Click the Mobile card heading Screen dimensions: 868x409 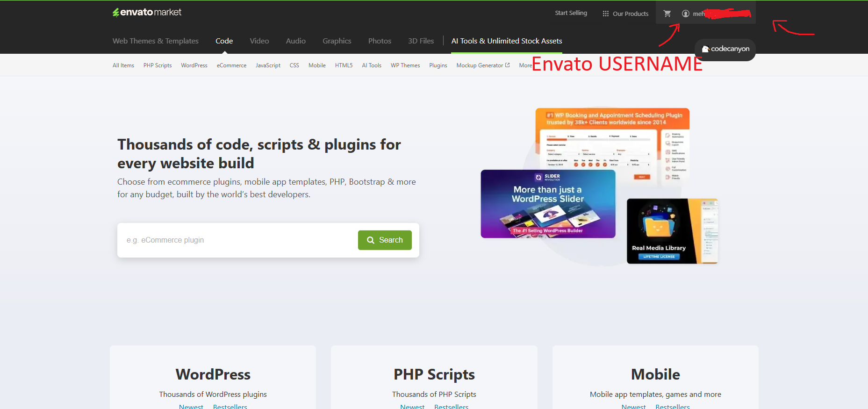tap(656, 374)
